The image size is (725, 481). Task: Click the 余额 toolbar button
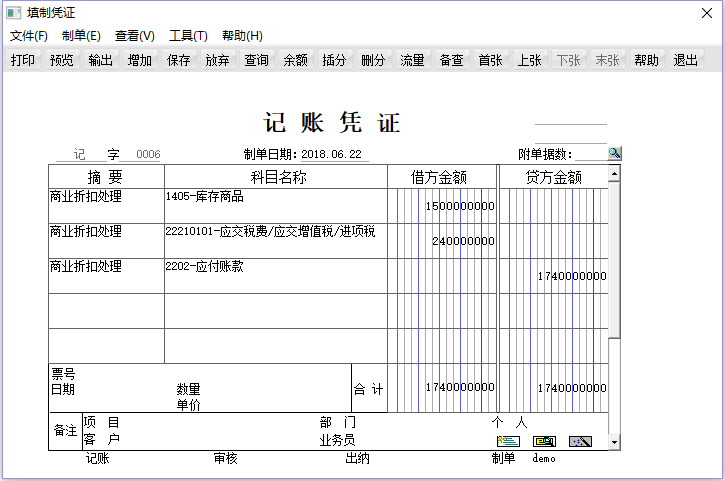296,60
